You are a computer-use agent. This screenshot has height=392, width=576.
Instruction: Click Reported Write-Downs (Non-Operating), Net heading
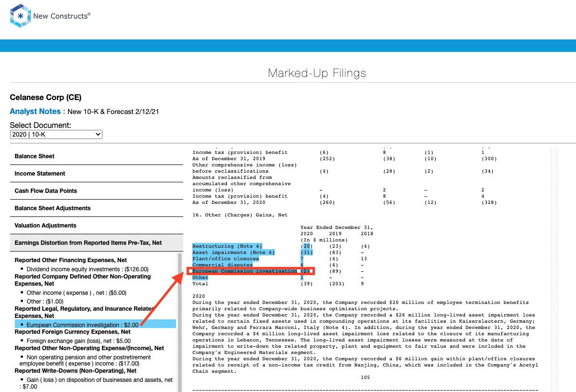click(75, 371)
